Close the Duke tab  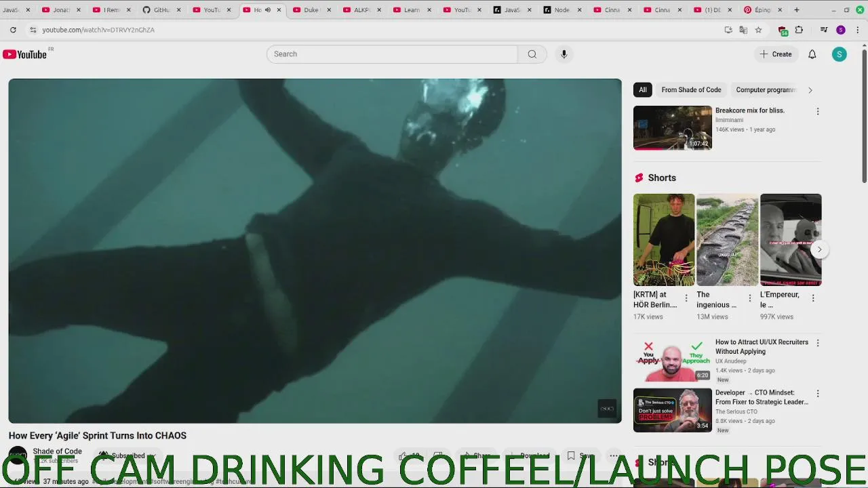(x=329, y=10)
